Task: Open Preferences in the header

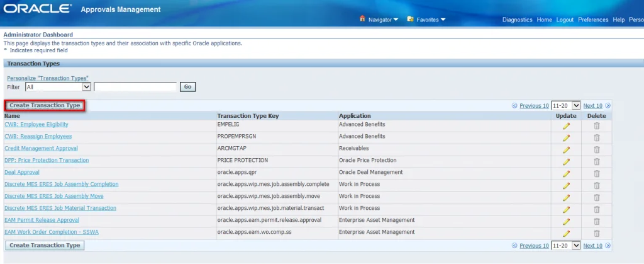Action: 593,20
